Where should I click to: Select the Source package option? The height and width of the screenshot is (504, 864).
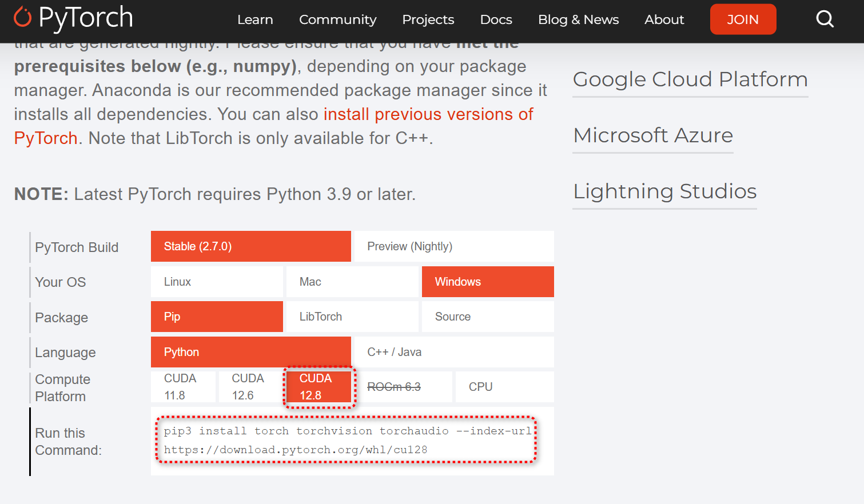click(488, 317)
